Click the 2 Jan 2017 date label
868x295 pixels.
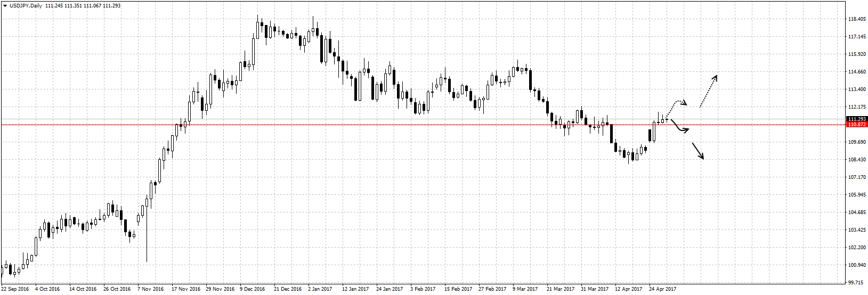pyautogui.click(x=320, y=289)
